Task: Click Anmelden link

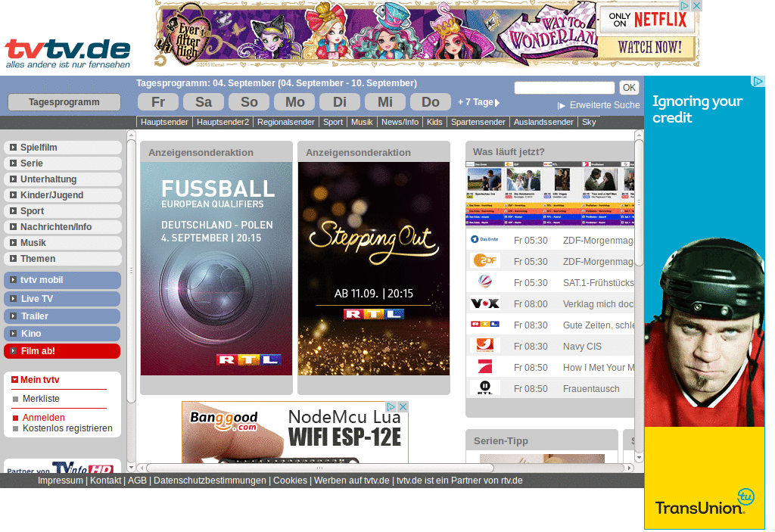Action: tap(43, 417)
